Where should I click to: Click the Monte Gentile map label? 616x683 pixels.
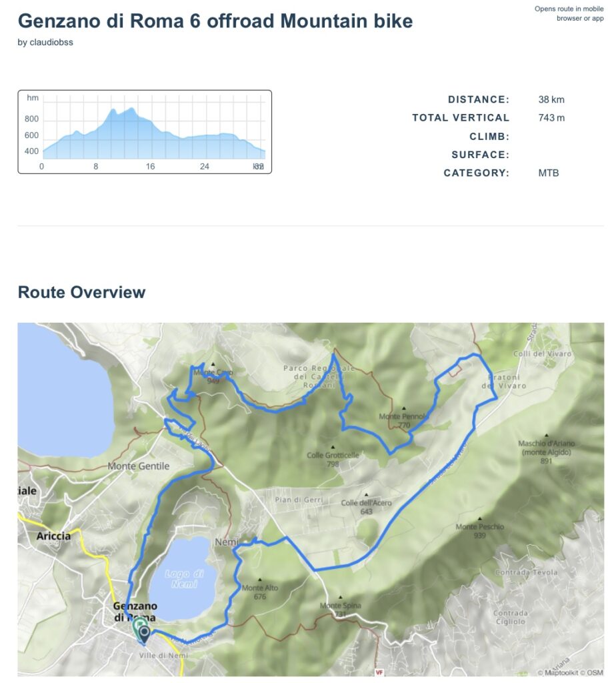pyautogui.click(x=139, y=466)
